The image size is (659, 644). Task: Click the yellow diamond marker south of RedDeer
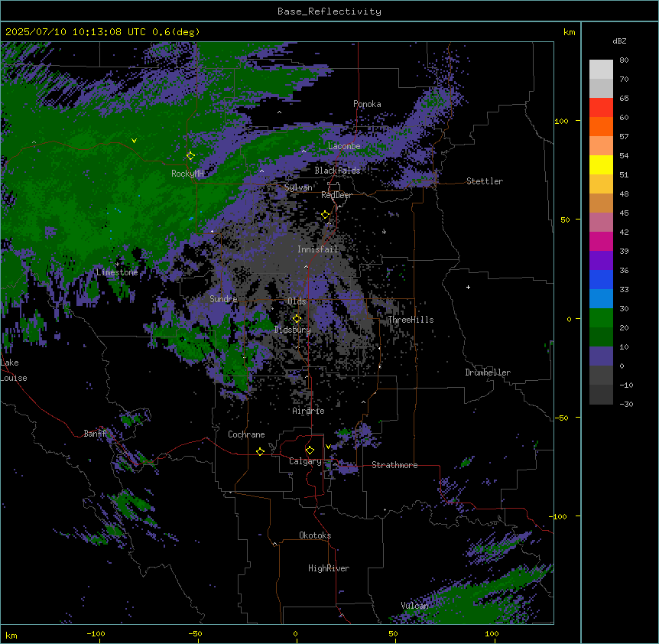coord(326,215)
